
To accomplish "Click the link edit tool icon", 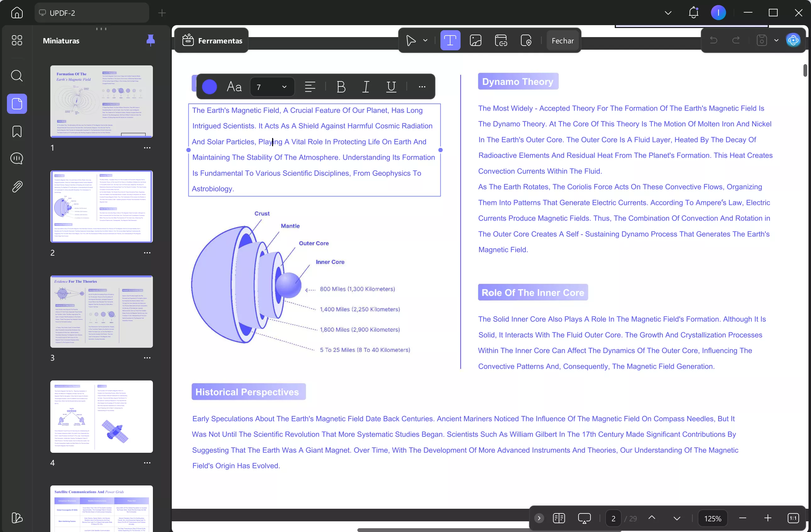I will [501, 41].
